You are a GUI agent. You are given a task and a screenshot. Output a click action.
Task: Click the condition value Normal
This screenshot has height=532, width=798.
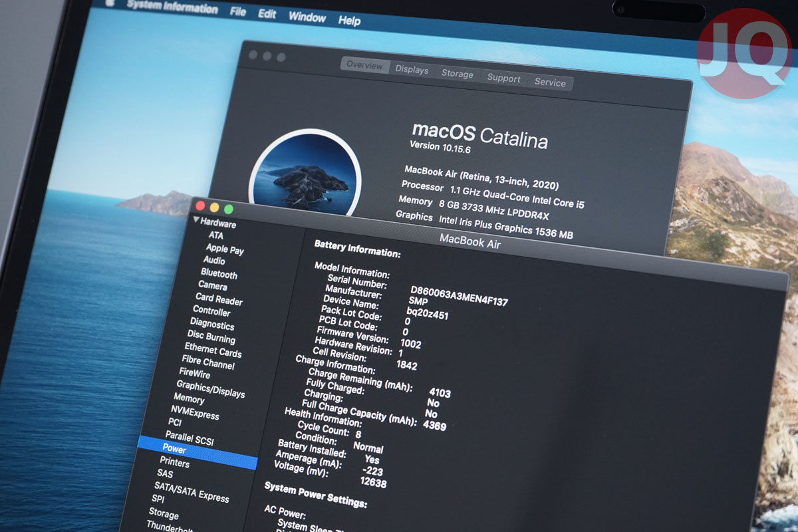[368, 447]
